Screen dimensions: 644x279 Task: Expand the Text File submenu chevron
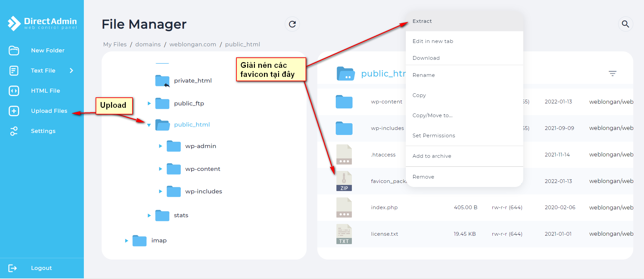tap(71, 71)
